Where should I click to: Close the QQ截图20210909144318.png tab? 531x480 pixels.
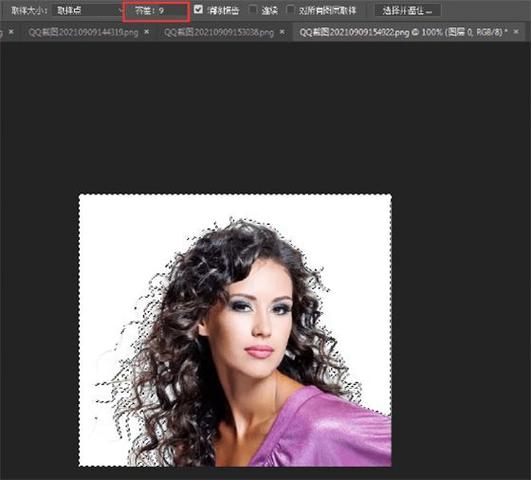(x=147, y=32)
